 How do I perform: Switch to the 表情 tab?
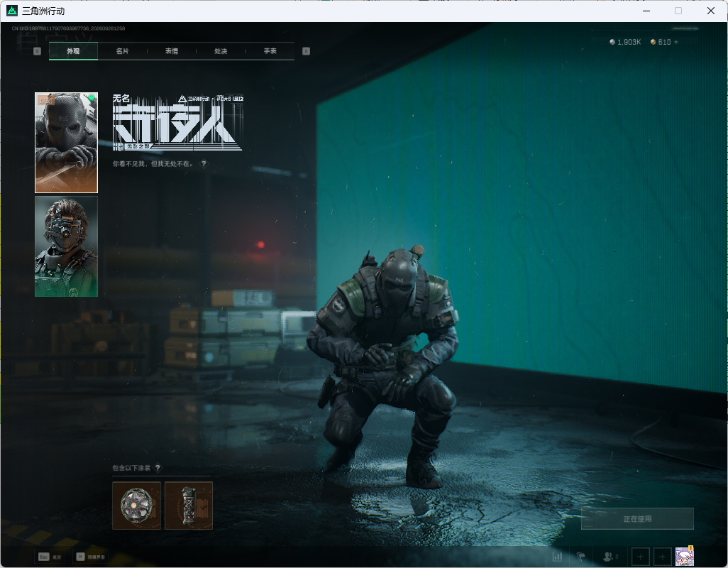point(172,51)
